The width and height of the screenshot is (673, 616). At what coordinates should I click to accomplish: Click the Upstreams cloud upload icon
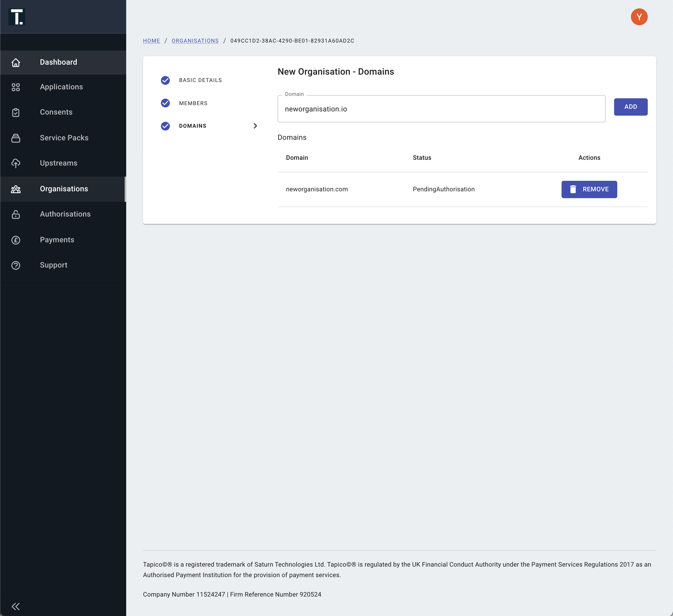pos(16,163)
